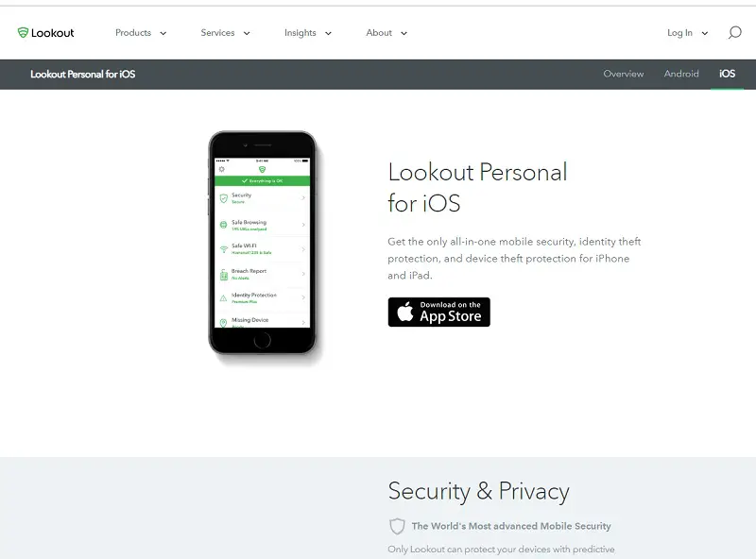Image resolution: width=756 pixels, height=559 pixels.
Task: Open the Insights dropdown menu
Action: pyautogui.click(x=308, y=33)
